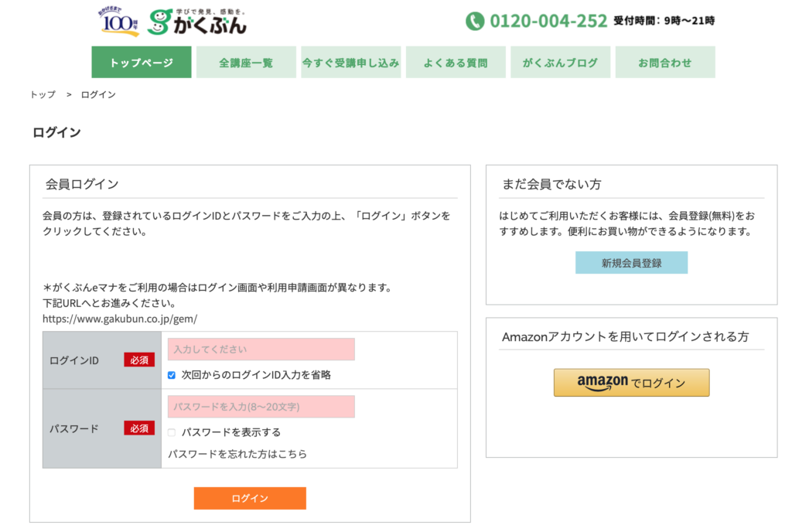Click the 100周年 anniversary badge icon

tap(120, 22)
